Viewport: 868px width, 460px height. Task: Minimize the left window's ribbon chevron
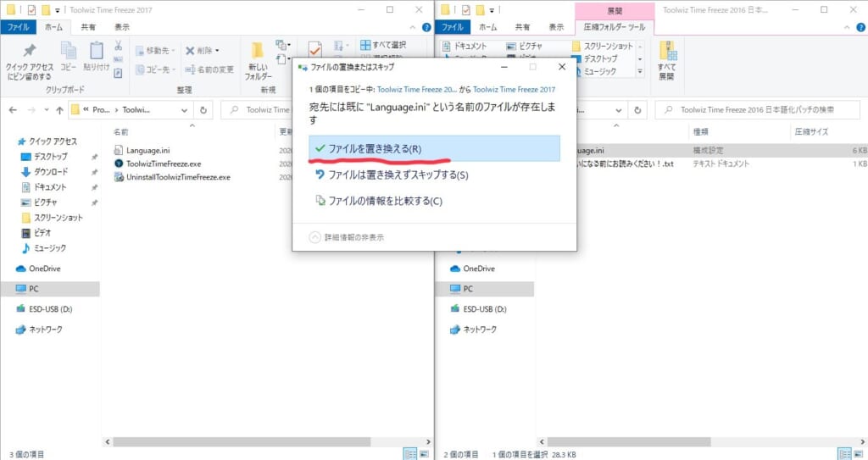pos(413,27)
